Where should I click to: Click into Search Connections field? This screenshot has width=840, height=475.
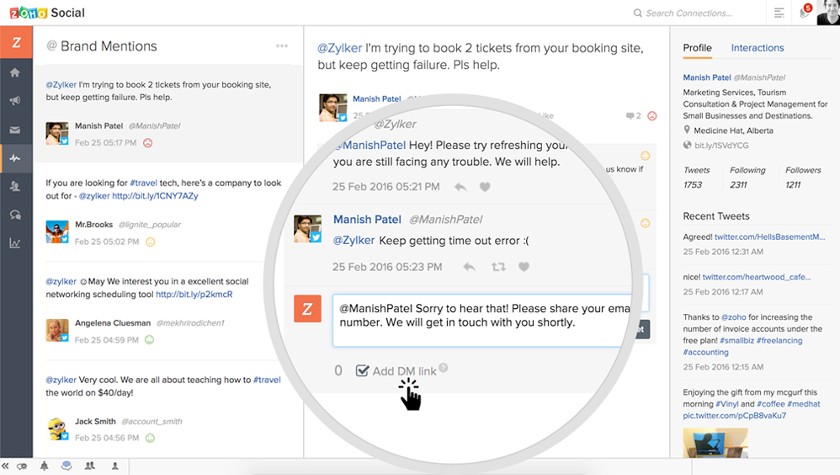click(x=689, y=13)
